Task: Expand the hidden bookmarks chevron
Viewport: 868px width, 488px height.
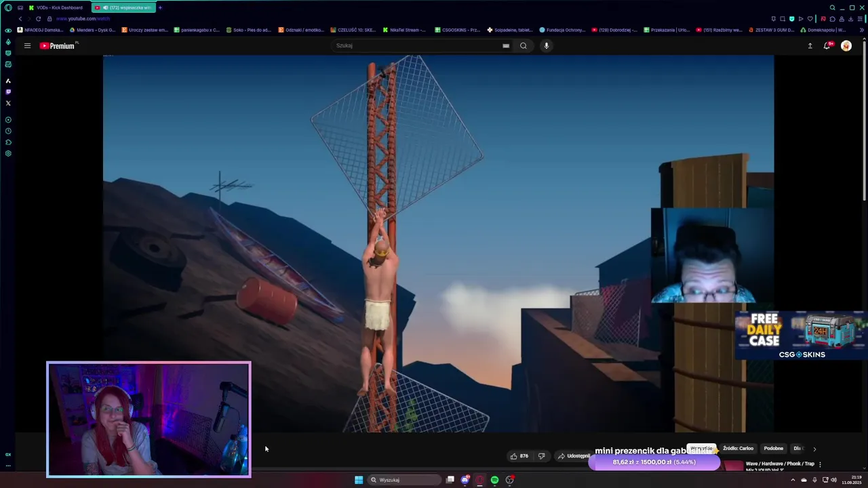Action: click(x=862, y=30)
